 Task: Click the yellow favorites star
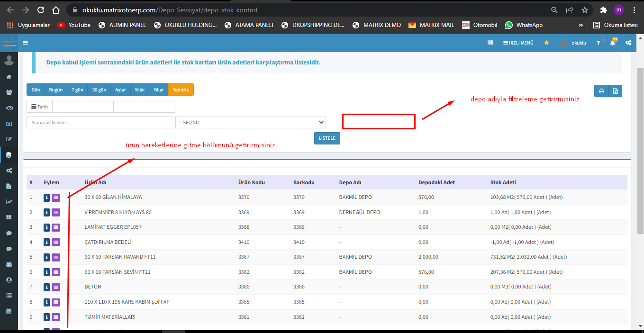(546, 43)
